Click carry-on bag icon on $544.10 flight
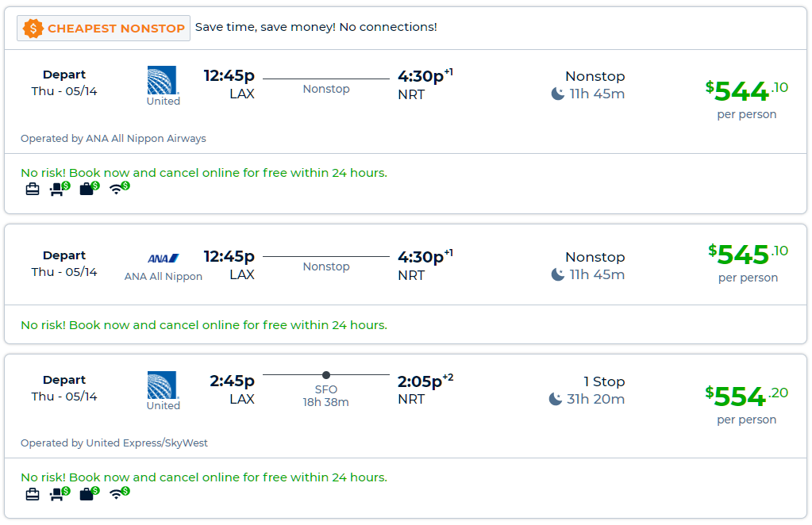The width and height of the screenshot is (812, 525). pos(33,189)
